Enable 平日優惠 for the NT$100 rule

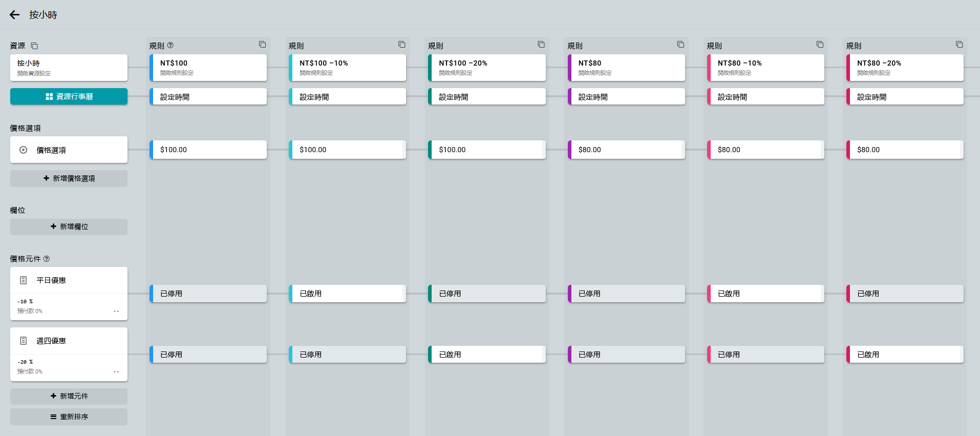click(x=208, y=294)
